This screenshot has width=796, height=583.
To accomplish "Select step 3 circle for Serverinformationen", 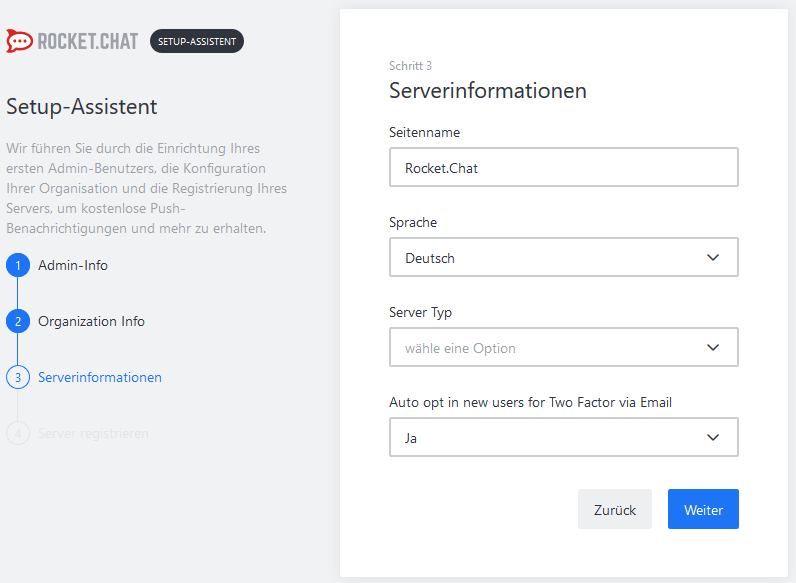I will pos(18,377).
